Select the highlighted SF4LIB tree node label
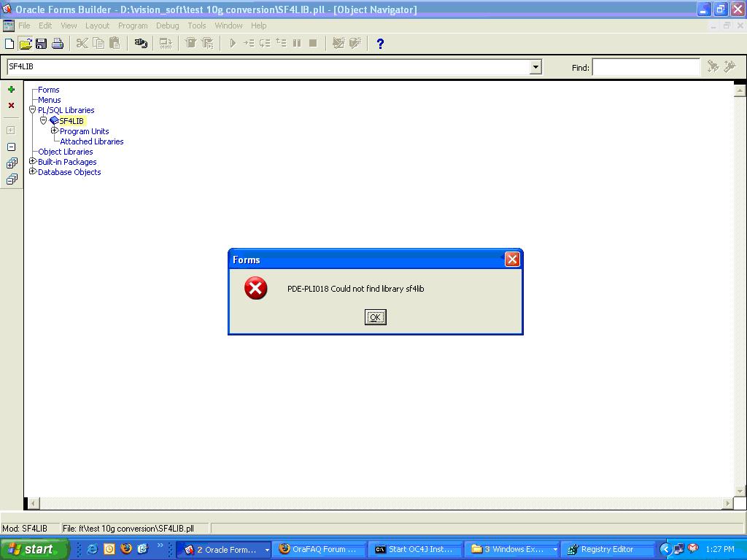This screenshot has height=560, width=747. click(71, 121)
